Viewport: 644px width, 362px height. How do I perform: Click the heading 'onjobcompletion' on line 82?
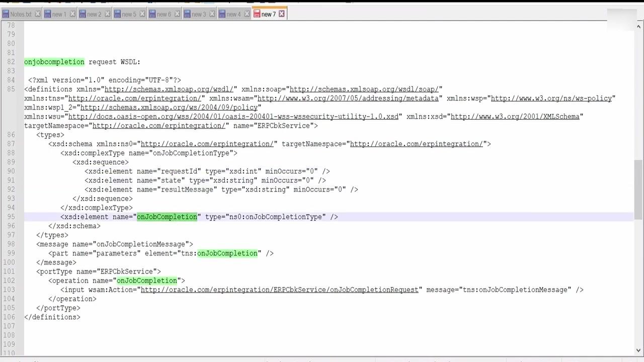pos(54,62)
